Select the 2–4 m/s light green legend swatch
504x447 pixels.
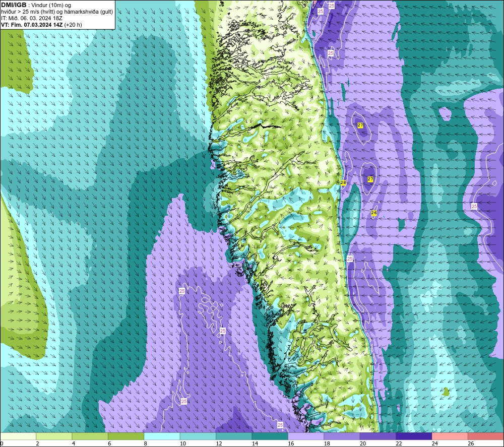pos(54,436)
